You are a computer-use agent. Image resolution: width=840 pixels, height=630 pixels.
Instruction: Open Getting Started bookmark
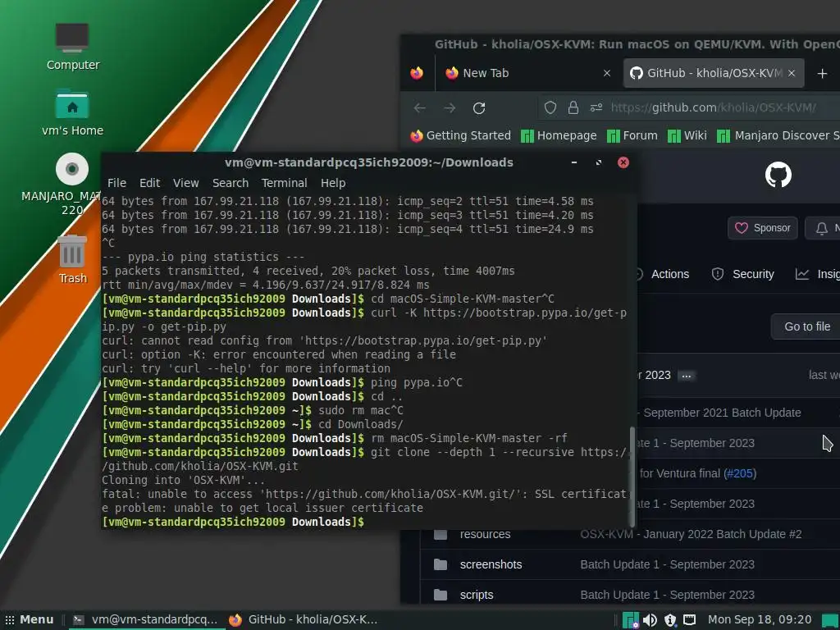461,135
